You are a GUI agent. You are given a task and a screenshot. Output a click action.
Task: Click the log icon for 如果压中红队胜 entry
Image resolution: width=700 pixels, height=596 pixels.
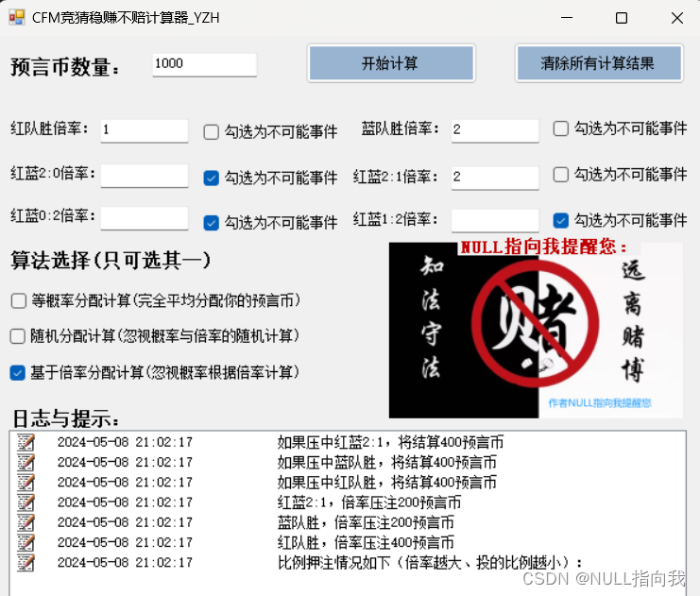coord(26,483)
